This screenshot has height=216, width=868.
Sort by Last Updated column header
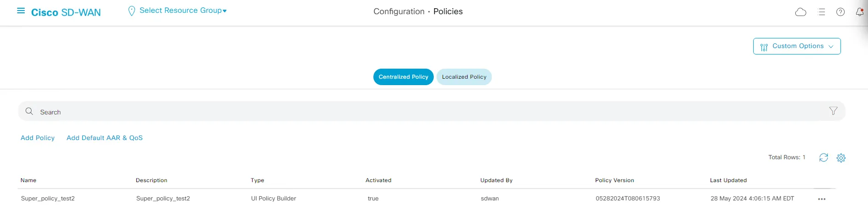point(728,180)
